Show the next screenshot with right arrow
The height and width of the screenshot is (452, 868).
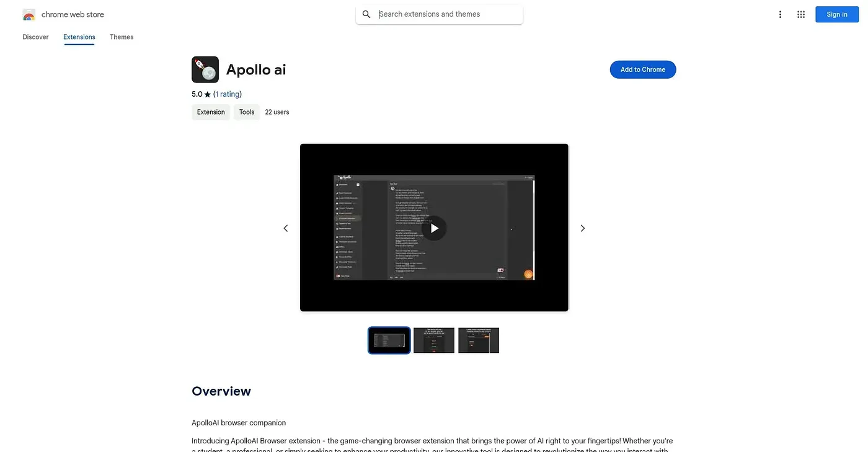click(582, 228)
